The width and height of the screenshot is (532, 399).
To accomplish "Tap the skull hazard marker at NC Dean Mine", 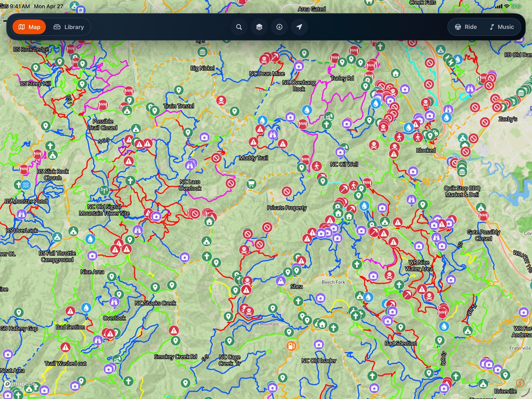I will pos(264,59).
